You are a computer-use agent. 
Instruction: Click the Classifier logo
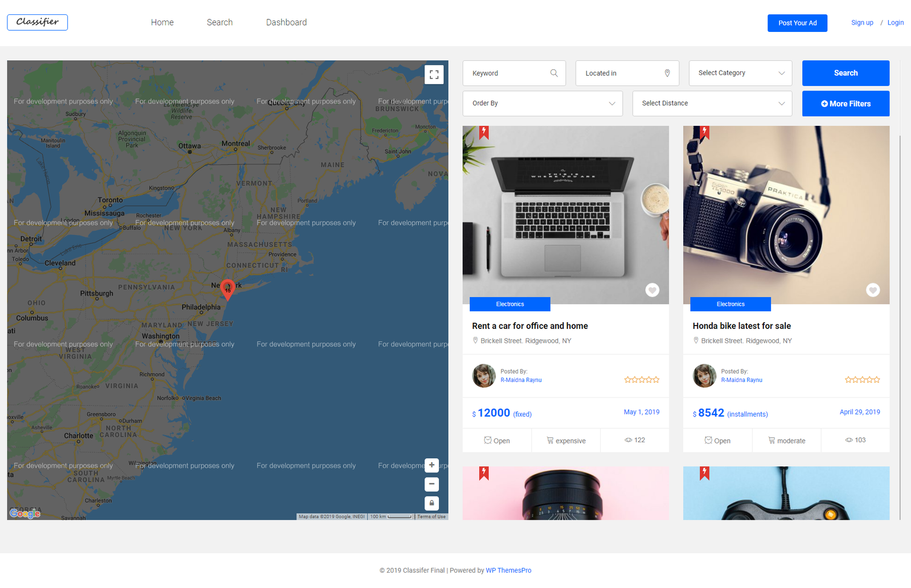pos(38,22)
